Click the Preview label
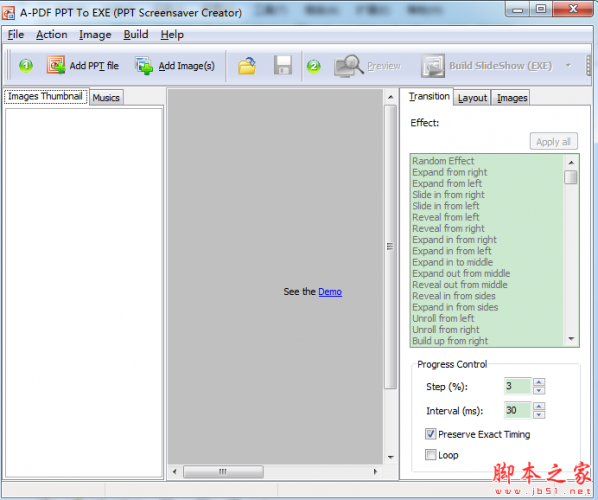The height and width of the screenshot is (500, 598). tap(384, 66)
